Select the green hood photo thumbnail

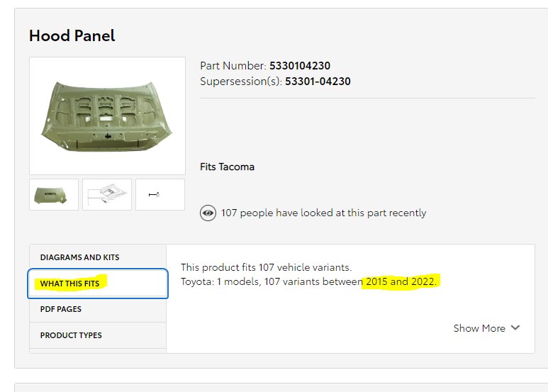pos(54,195)
